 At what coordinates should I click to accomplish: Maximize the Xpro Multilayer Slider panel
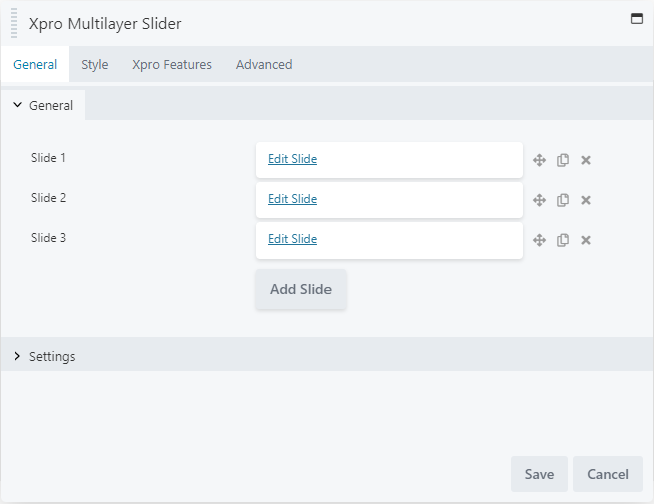(637, 19)
